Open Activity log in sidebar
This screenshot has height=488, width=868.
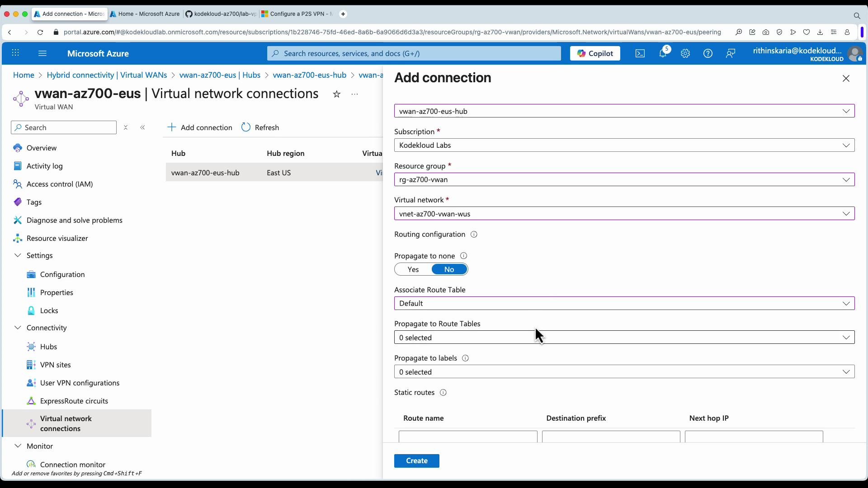pyautogui.click(x=44, y=166)
